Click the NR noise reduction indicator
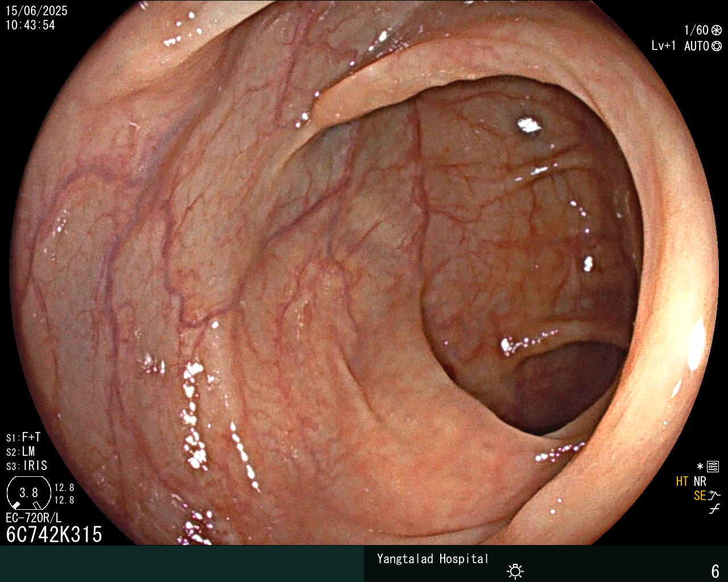The width and height of the screenshot is (728, 582). coord(700,481)
